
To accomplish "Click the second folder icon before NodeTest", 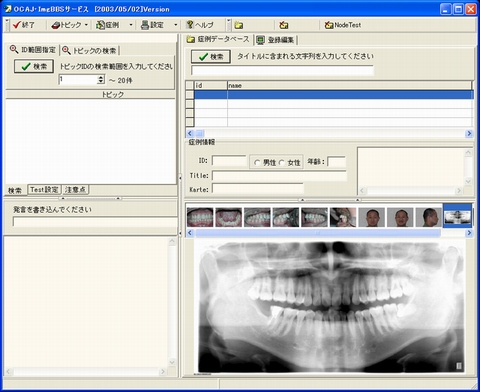I will coord(284,25).
